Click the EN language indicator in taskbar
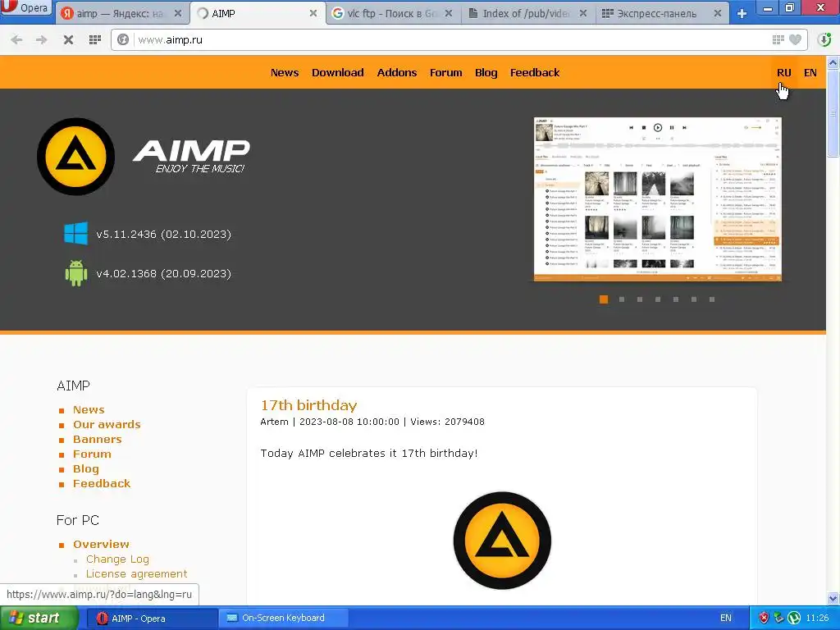The image size is (840, 630). pyautogui.click(x=725, y=618)
